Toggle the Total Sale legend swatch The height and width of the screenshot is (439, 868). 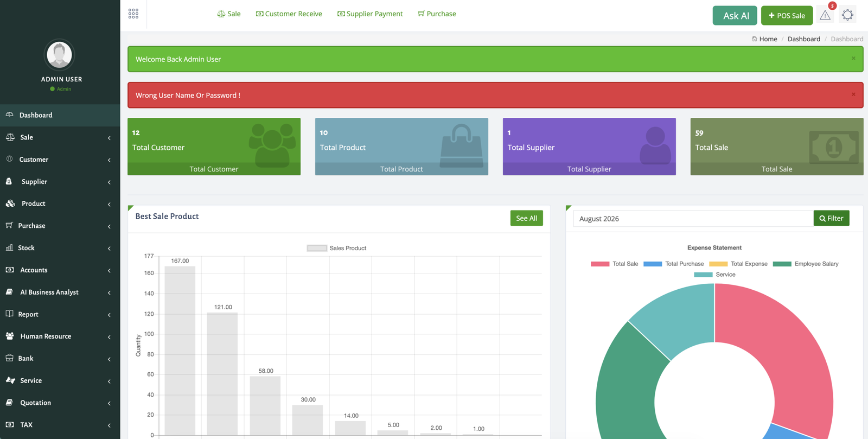(x=600, y=264)
